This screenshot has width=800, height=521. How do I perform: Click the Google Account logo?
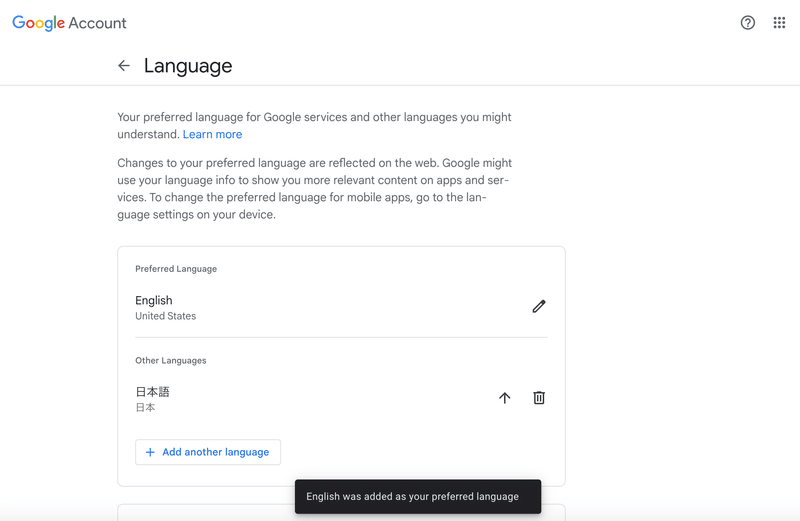(69, 23)
